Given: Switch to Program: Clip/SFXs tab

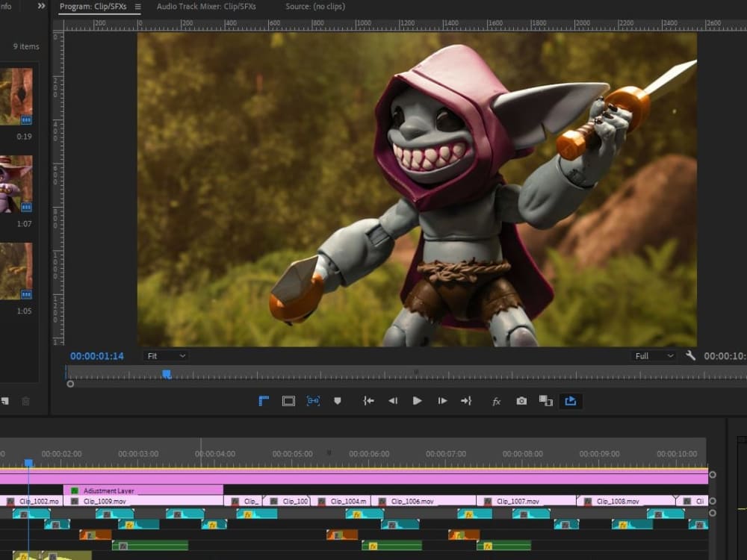Looking at the screenshot, I should 93,7.
